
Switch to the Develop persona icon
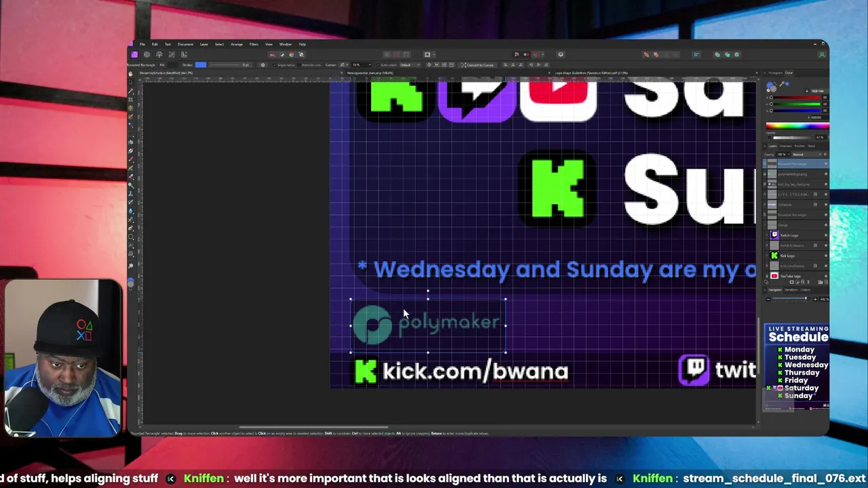(159, 54)
